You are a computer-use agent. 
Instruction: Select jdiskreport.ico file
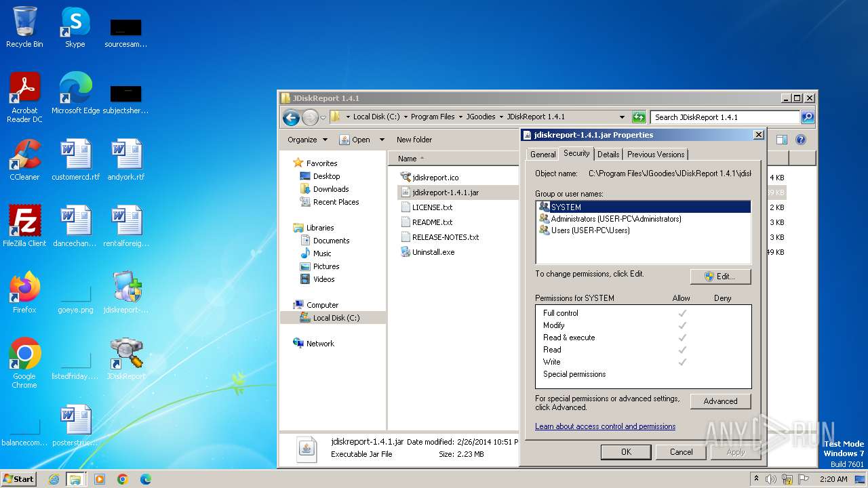429,178
